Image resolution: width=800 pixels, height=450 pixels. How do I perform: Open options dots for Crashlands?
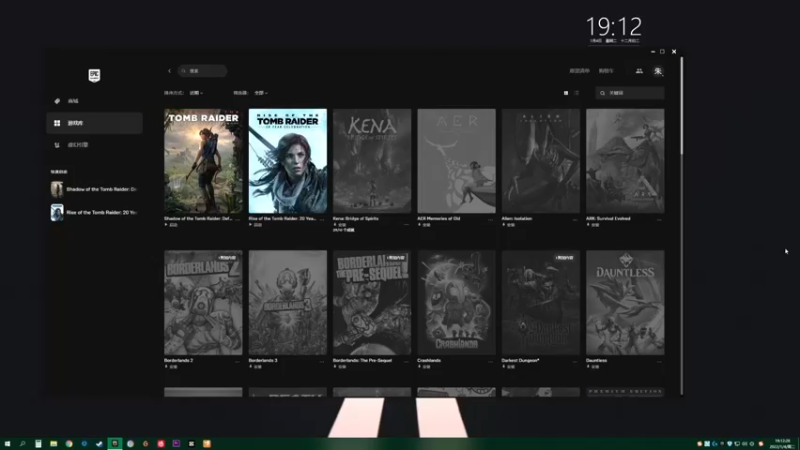pyautogui.click(x=490, y=362)
